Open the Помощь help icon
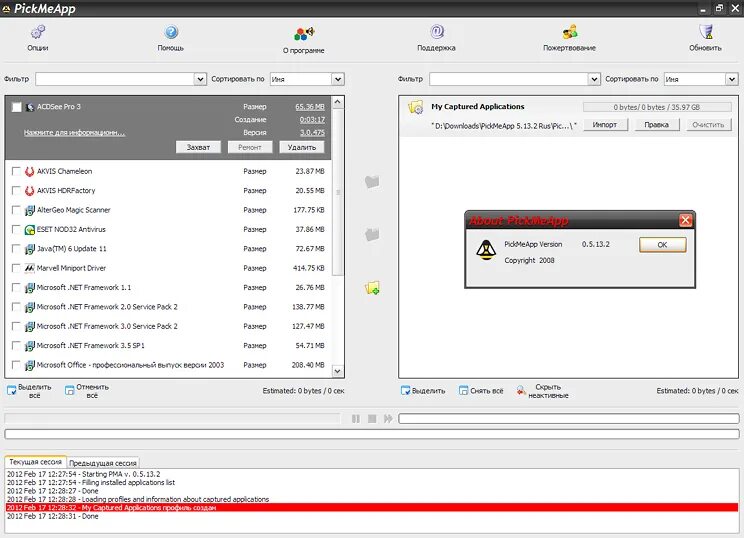744x538 pixels. pyautogui.click(x=171, y=32)
